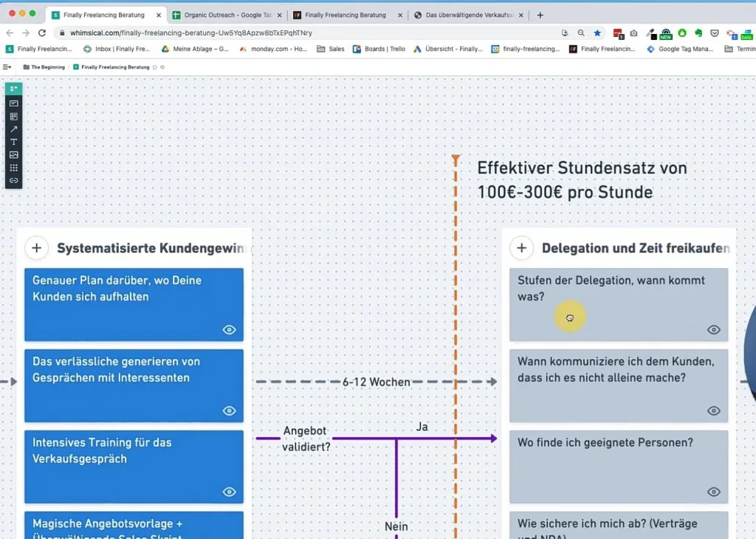Click the URL address bar
The image size is (756, 539).
pyautogui.click(x=309, y=32)
